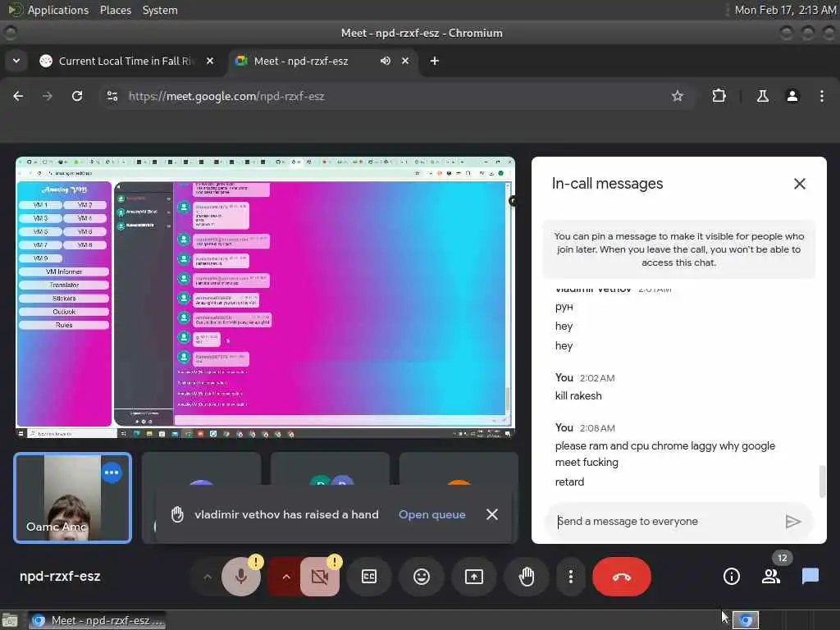The image size is (840, 630).
Task: Go back in browser history
Action: click(18, 96)
